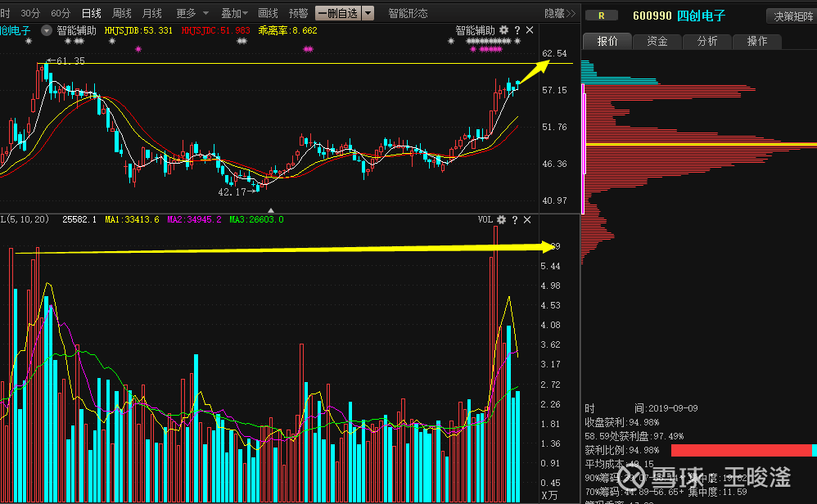
Task: Toggle the round arrow before 智能辅助 label
Action: pos(47,31)
